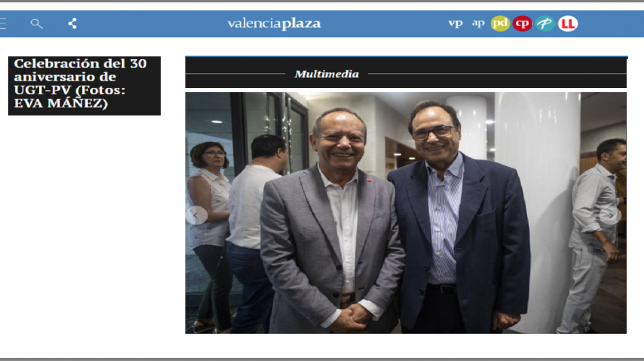Open the hamburger menu in header
This screenshot has width=644, height=362.
tap(3, 23)
